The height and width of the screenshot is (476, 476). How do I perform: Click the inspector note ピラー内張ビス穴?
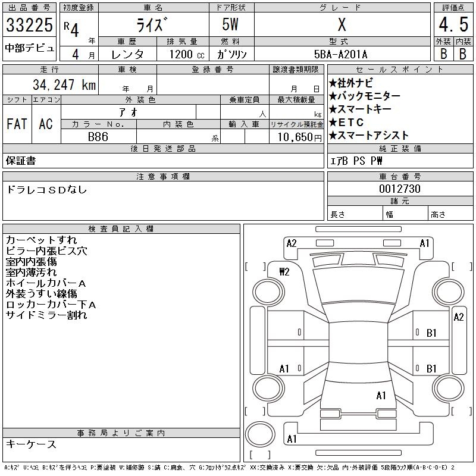coord(46,251)
